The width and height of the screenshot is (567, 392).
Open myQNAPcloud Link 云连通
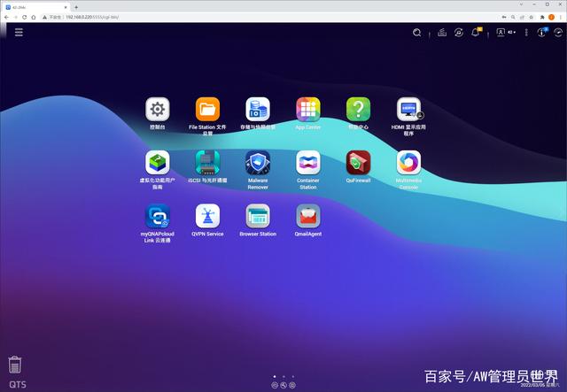point(158,216)
